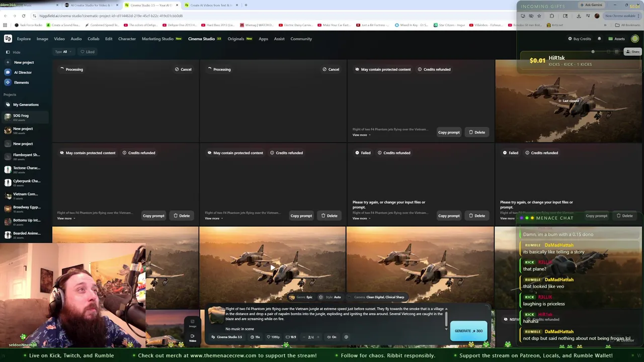Select the Cyberpunk Cha... project
Screen dimensions: 644x362
(25, 183)
